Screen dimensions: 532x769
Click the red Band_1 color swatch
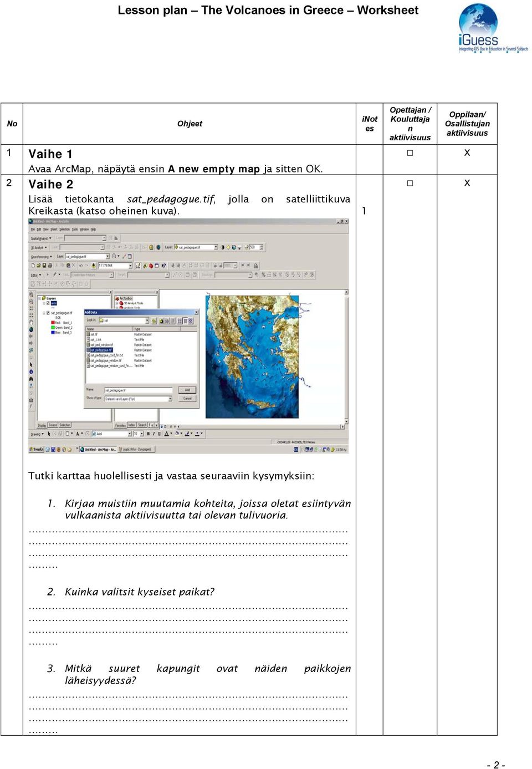pos(53,322)
